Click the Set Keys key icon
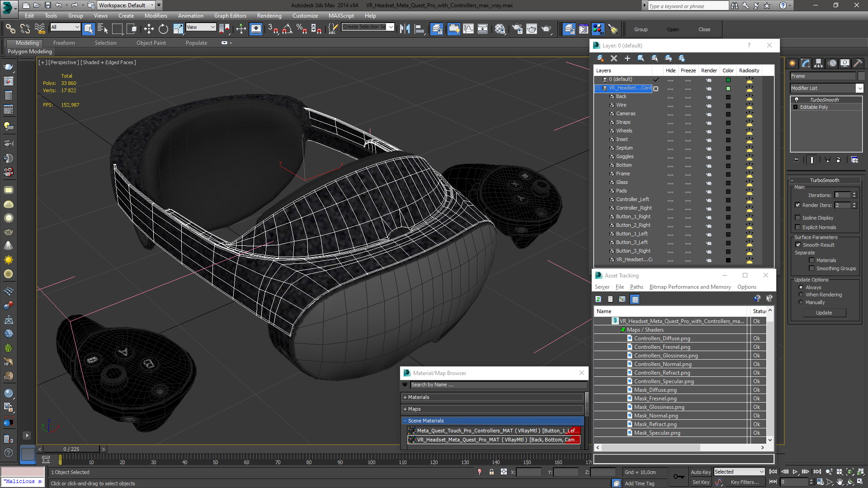This screenshot has height=488, width=868. coord(679,477)
